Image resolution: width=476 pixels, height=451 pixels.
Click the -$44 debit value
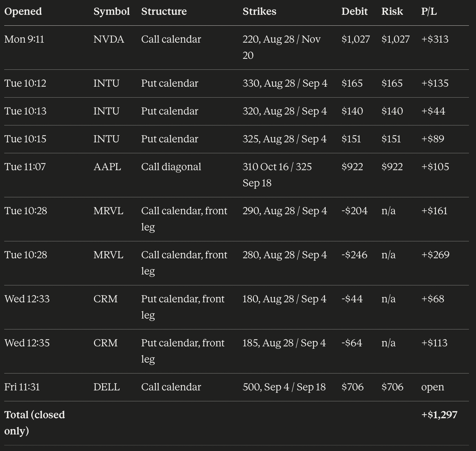(352, 299)
